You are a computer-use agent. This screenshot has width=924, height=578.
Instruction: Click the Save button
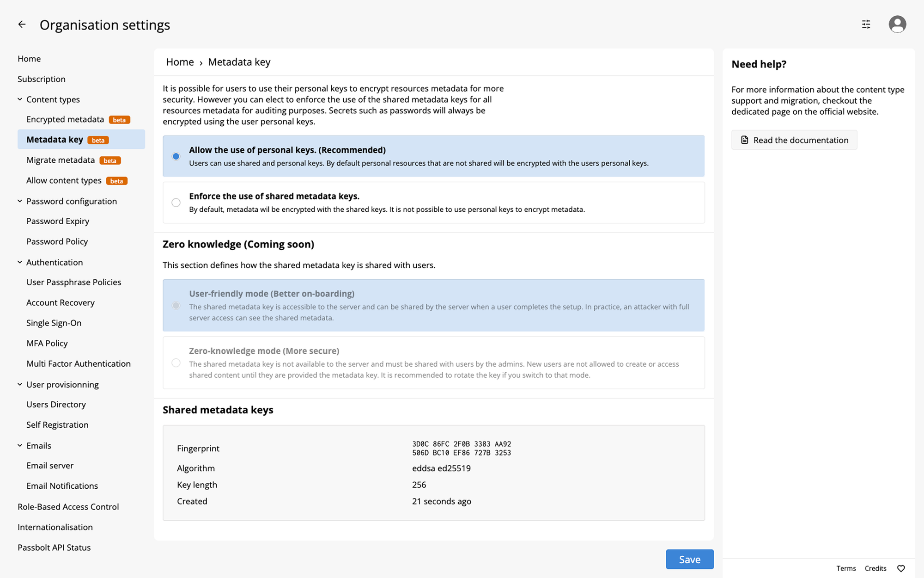(689, 559)
